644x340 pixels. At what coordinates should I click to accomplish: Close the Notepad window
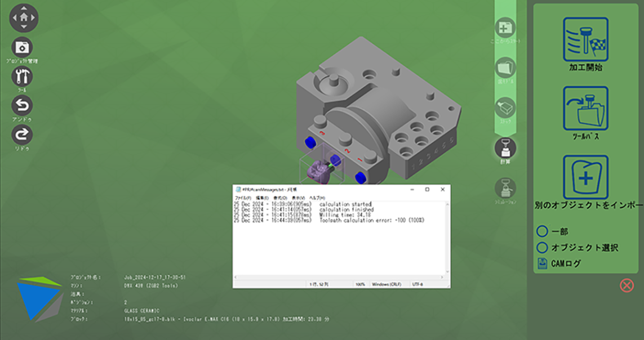point(442,190)
